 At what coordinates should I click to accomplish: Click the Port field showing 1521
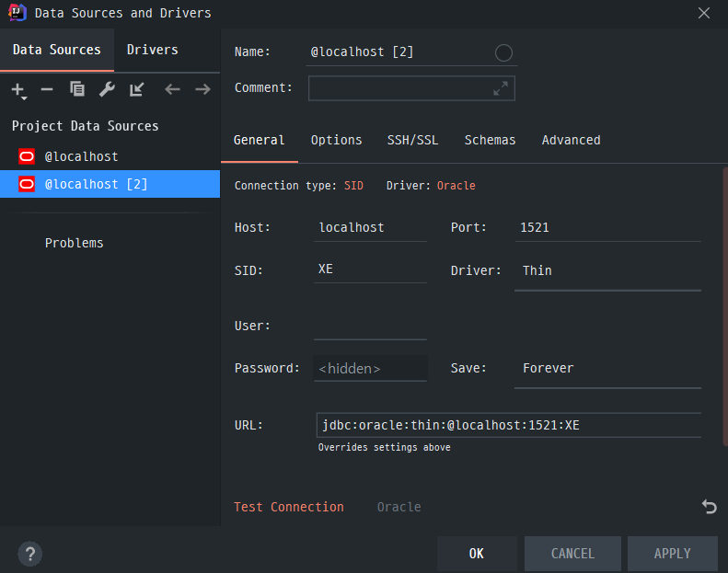(x=607, y=228)
